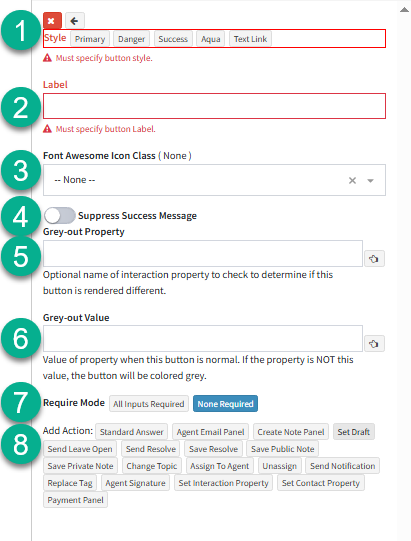Image resolution: width=411 pixels, height=541 pixels.
Task: Select All Inputs Required mode
Action: coord(149,404)
